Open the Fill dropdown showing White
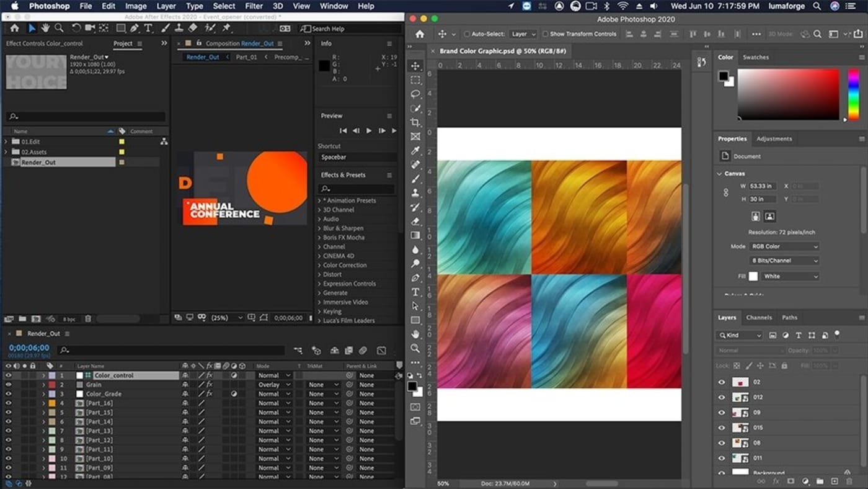The width and height of the screenshot is (868, 489). [792, 276]
